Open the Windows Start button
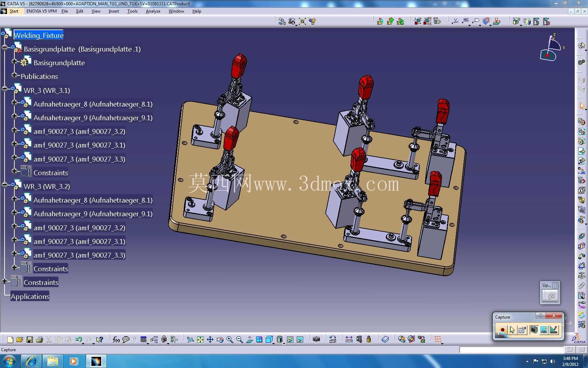This screenshot has width=588, height=368. (x=9, y=361)
